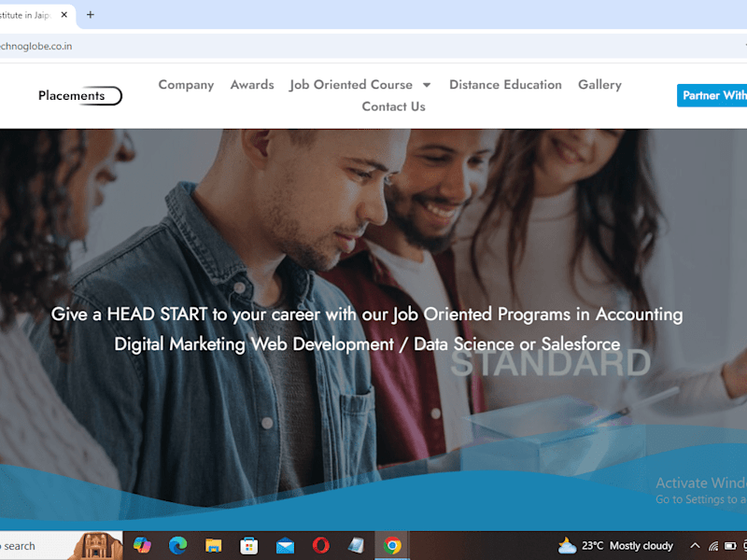This screenshot has height=560, width=747.
Task: Open the Wi-Fi network tray icon
Action: pyautogui.click(x=713, y=546)
